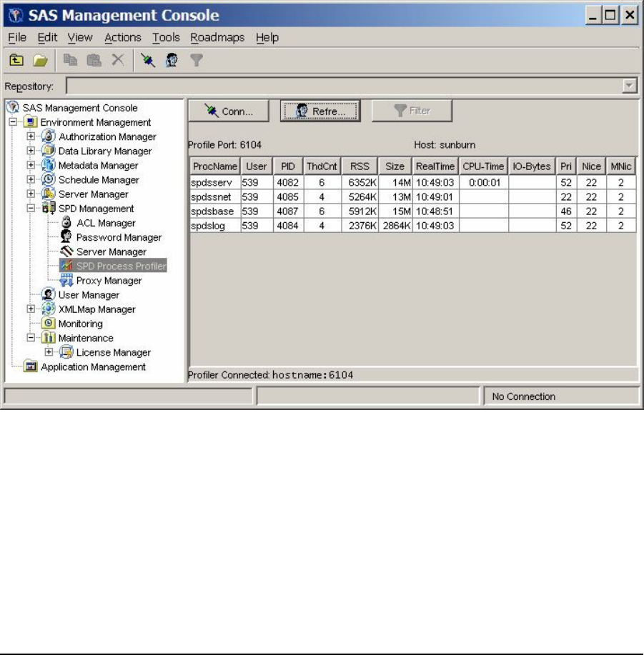Open the Help menu
This screenshot has width=644, height=655.
(267, 37)
